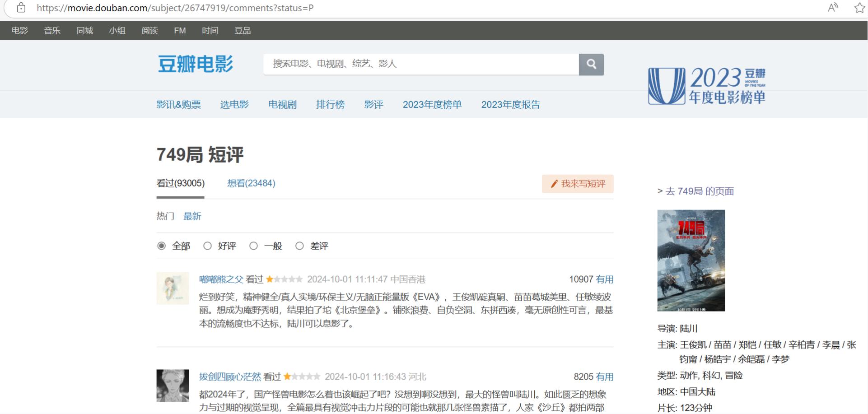868x414 pixels.
Task: Sort comments by 热门
Action: tap(165, 216)
